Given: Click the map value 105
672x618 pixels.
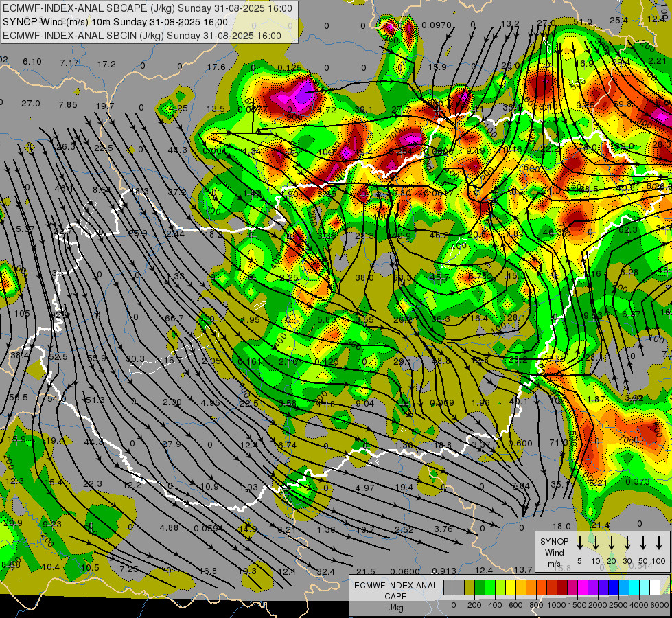Looking at the screenshot, I should pos(22,313).
